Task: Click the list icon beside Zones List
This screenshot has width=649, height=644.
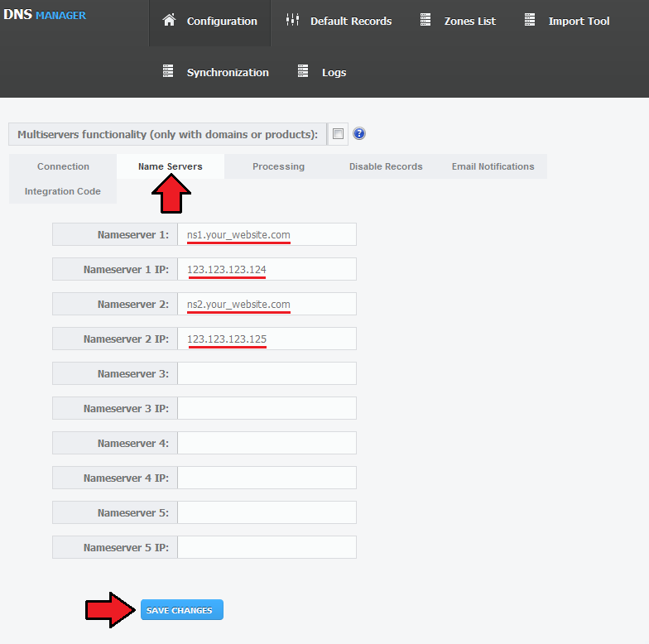Action: (x=425, y=21)
